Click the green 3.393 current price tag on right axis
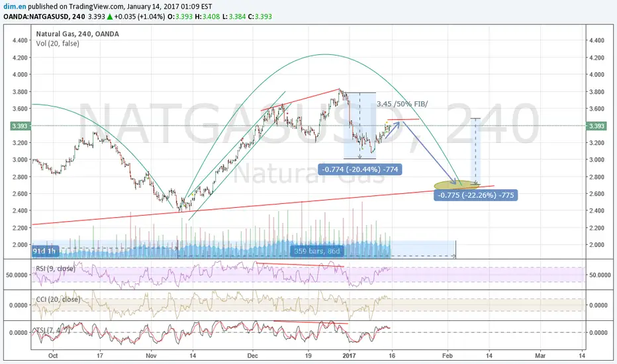The width and height of the screenshot is (617, 364). [596, 126]
